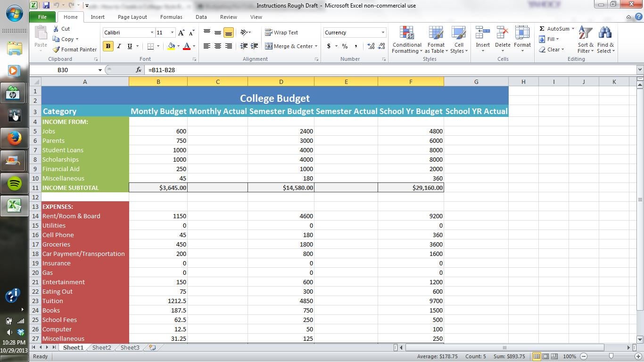The width and height of the screenshot is (644, 362).
Task: Apply Percent Style number format
Action: (345, 46)
